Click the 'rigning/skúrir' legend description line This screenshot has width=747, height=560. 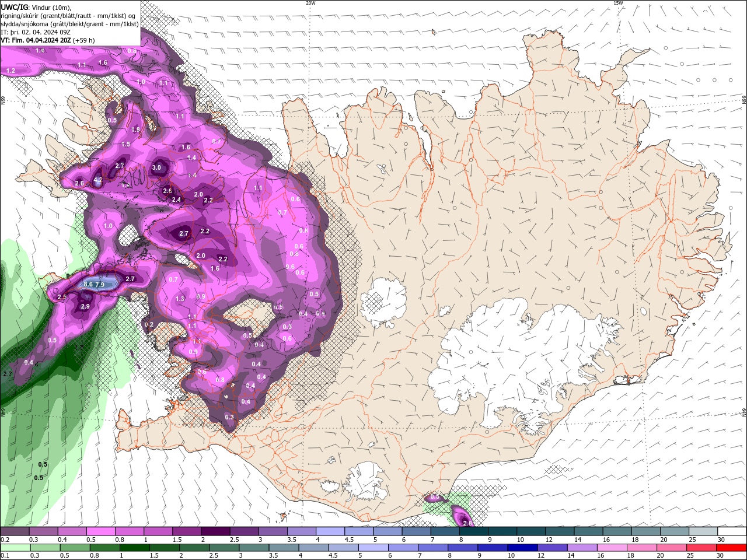(68, 16)
